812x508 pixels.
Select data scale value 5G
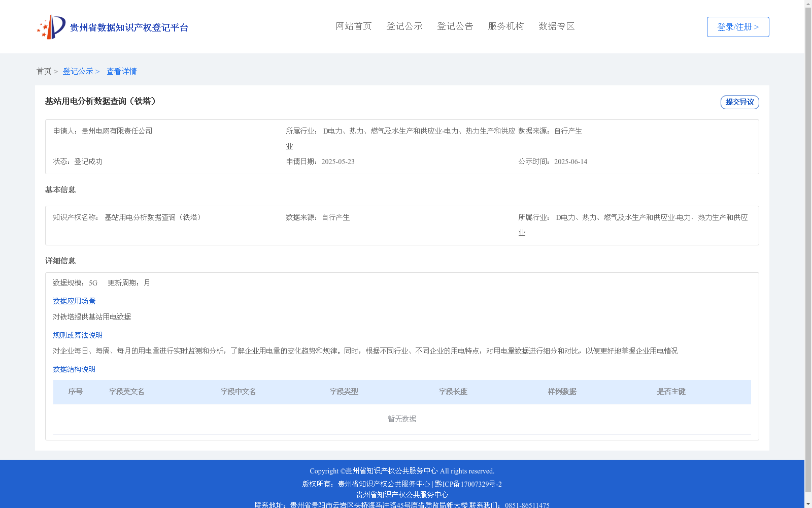click(93, 283)
